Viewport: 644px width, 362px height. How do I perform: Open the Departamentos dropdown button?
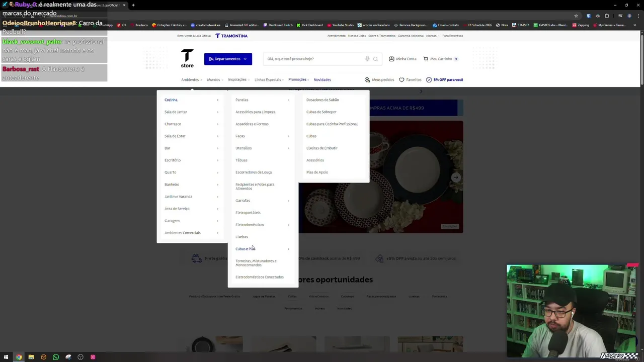228,59
